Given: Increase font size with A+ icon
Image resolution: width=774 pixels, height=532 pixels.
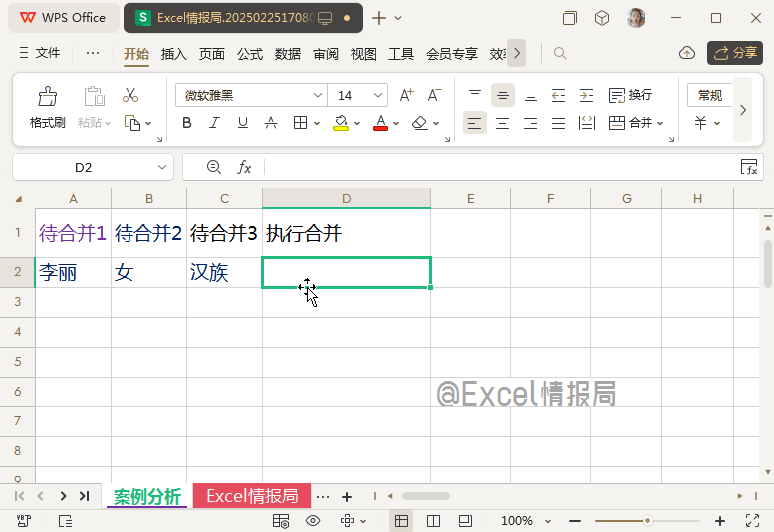Looking at the screenshot, I should pos(406,95).
